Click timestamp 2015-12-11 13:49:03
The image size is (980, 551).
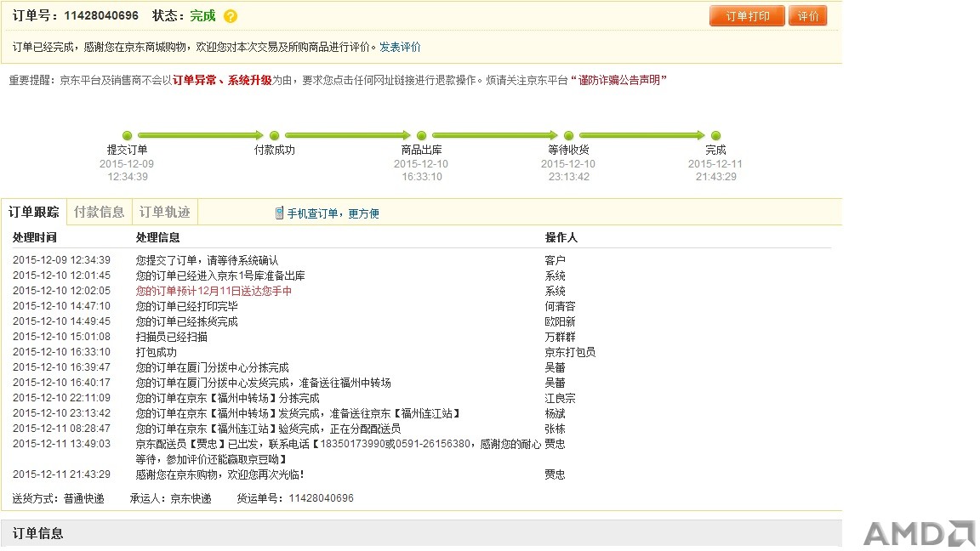pos(61,444)
